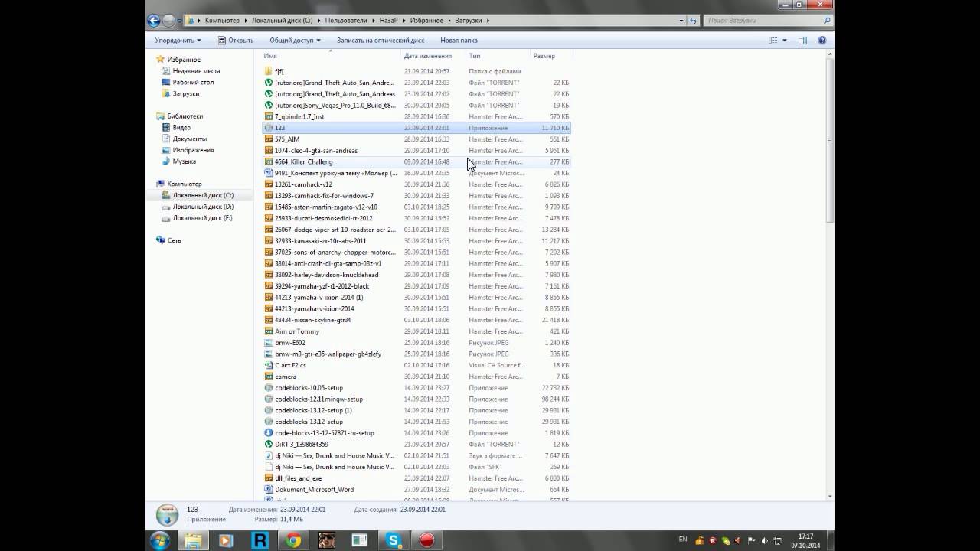Select the camera archive icon

coord(269,377)
